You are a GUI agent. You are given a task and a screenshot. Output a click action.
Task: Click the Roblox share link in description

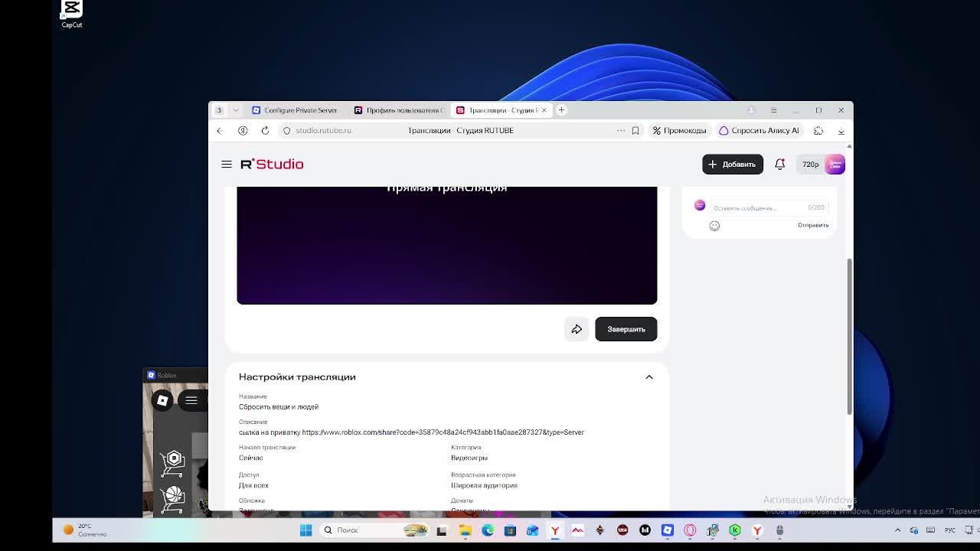(443, 432)
